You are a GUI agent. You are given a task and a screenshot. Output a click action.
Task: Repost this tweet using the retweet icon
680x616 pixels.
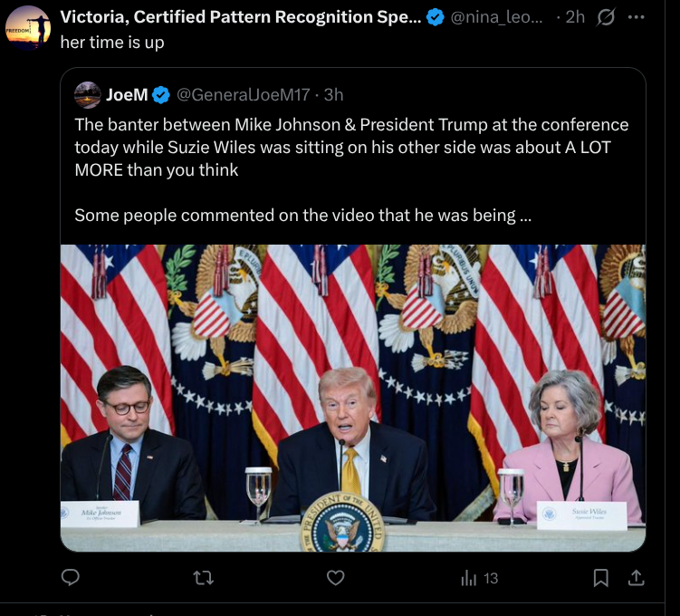coord(204,577)
